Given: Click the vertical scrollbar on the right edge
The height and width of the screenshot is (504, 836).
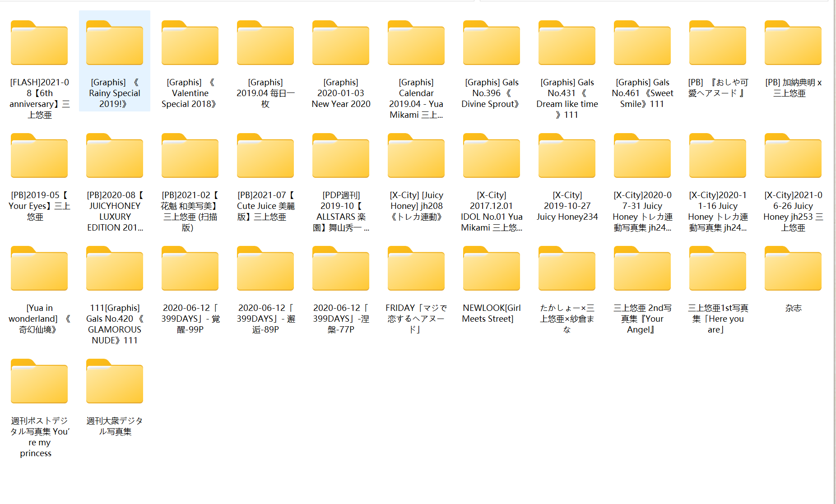Looking at the screenshot, I should coord(834,252).
